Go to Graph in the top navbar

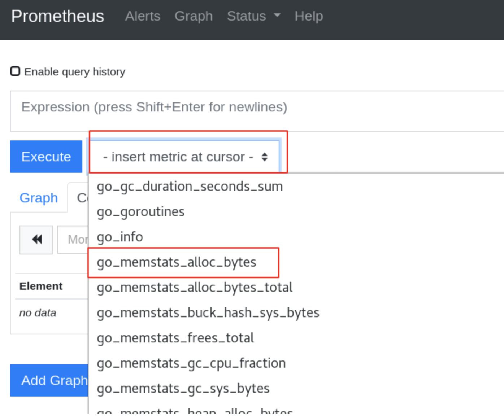coord(194,16)
